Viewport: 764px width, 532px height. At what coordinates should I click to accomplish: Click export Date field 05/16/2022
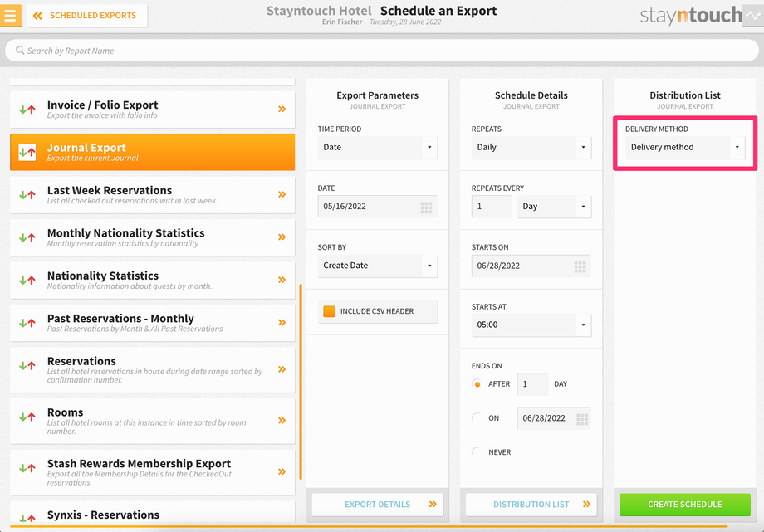point(378,207)
